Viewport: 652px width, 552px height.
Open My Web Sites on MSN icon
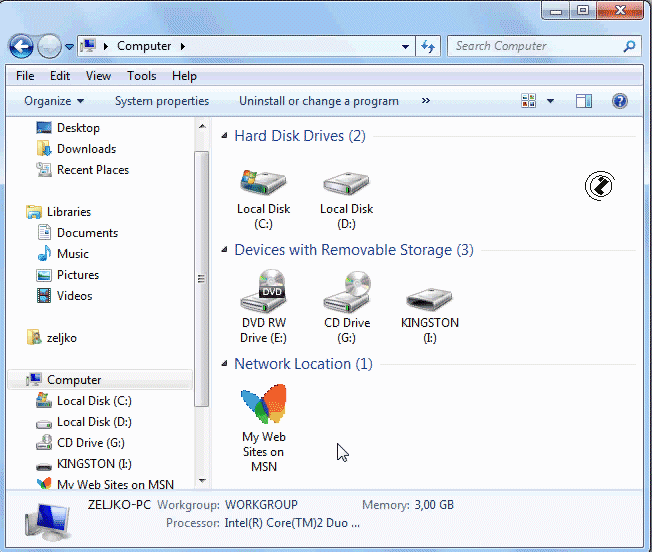pos(263,406)
